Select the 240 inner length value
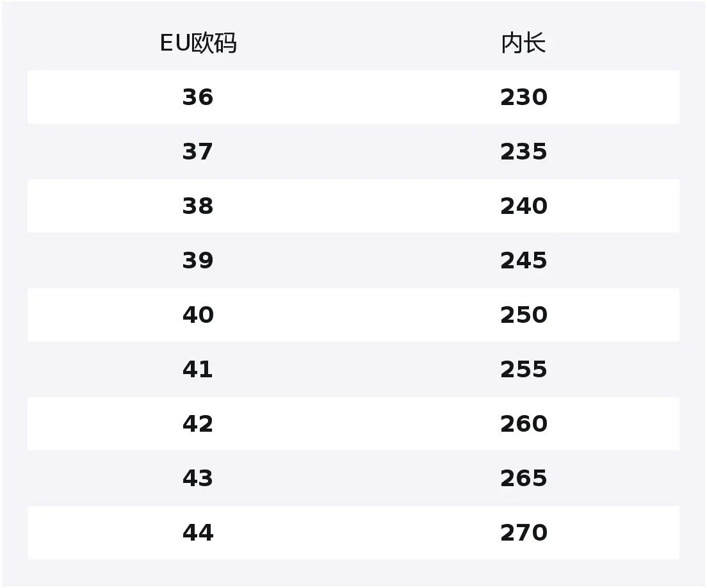 (523, 206)
